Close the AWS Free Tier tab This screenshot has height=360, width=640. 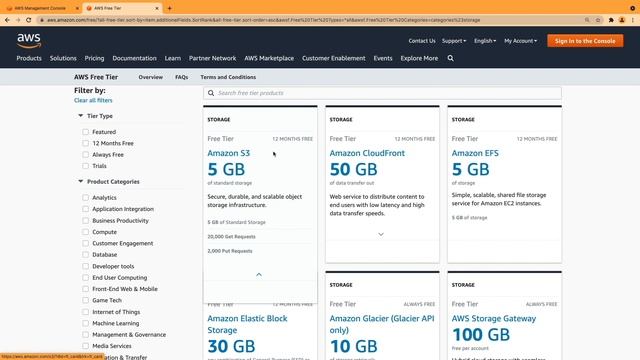(x=157, y=8)
